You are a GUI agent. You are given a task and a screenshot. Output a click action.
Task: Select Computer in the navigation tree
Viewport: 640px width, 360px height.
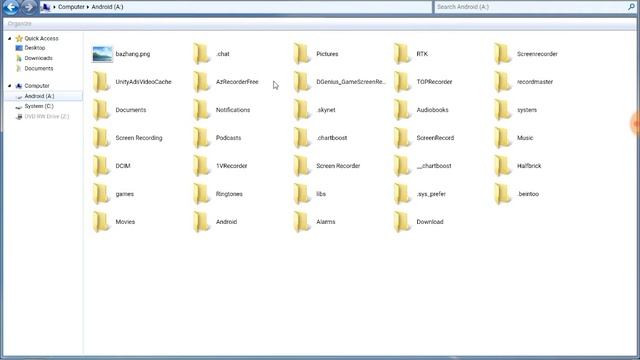[x=37, y=86]
